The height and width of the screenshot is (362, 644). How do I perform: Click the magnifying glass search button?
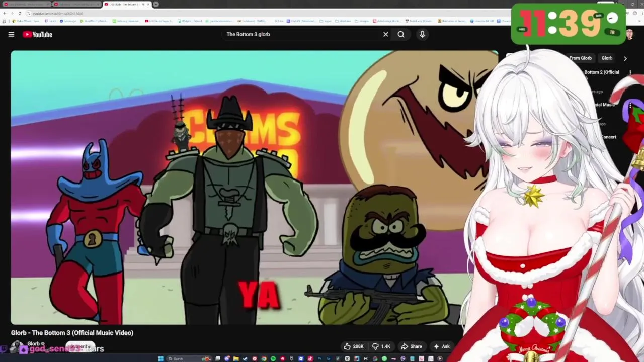pos(401,34)
